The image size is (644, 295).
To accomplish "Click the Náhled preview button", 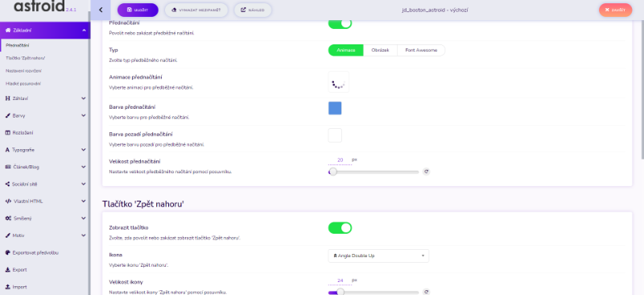I will (x=253, y=10).
